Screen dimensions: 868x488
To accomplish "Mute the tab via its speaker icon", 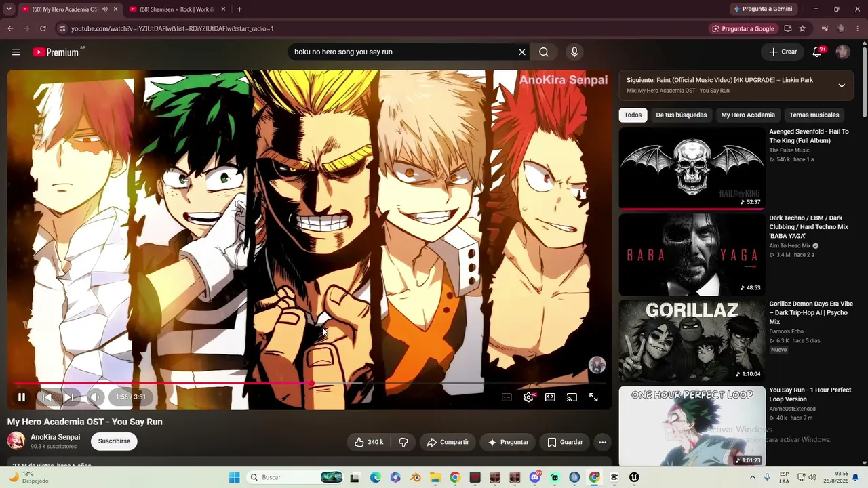I will pos(104,9).
